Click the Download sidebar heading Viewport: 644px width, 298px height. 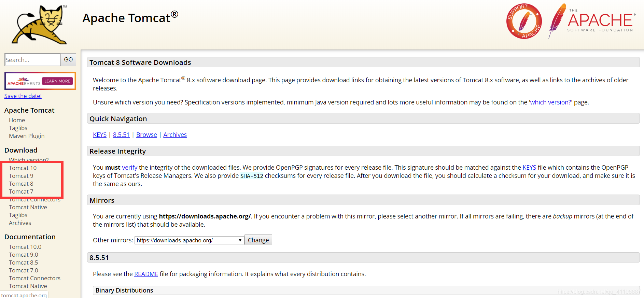pyautogui.click(x=21, y=150)
